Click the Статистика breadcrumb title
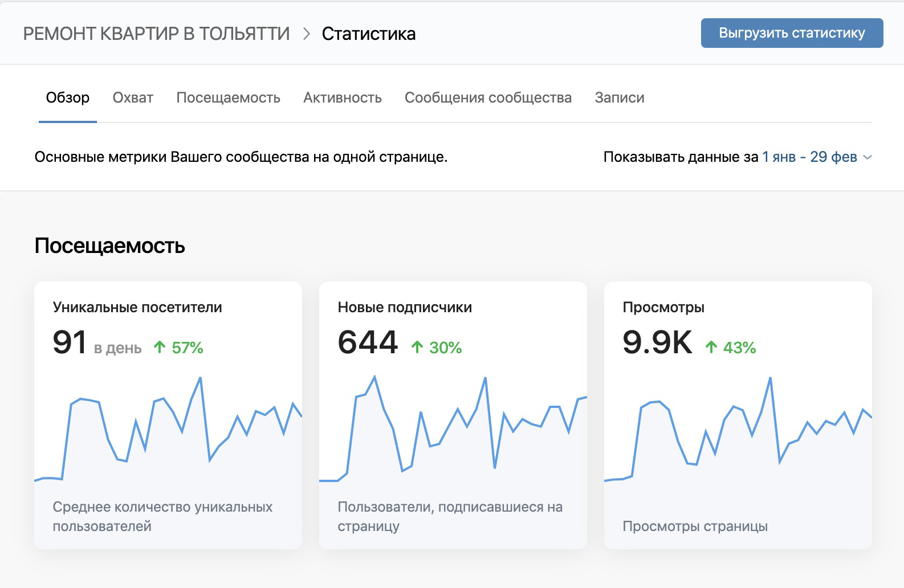Image resolution: width=904 pixels, height=588 pixels. click(368, 34)
